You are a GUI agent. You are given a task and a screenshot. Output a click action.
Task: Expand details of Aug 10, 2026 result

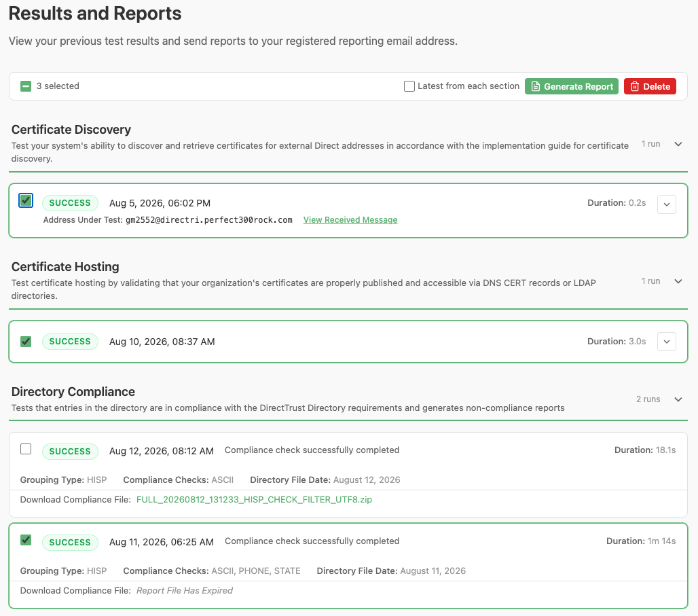tap(666, 342)
